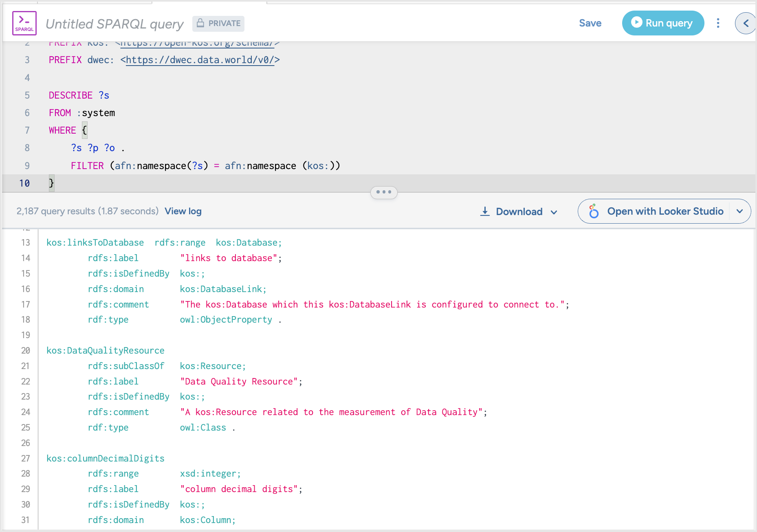Click kos:Database; range value

[249, 242]
